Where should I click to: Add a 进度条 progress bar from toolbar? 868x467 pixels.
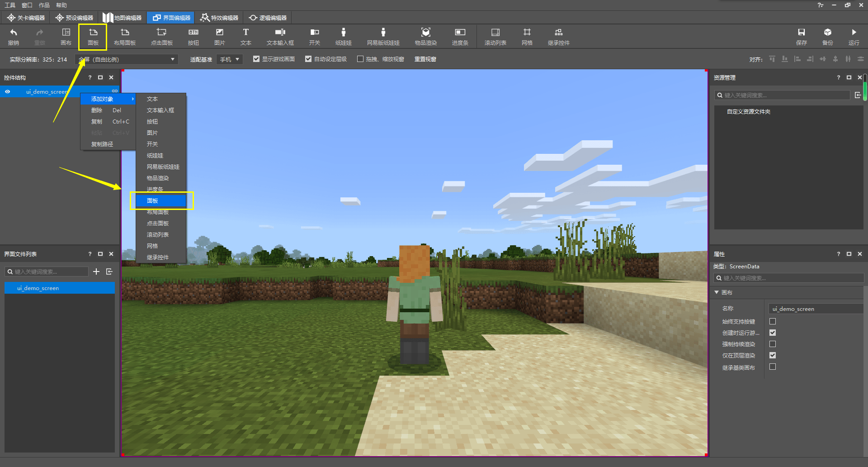click(x=460, y=37)
